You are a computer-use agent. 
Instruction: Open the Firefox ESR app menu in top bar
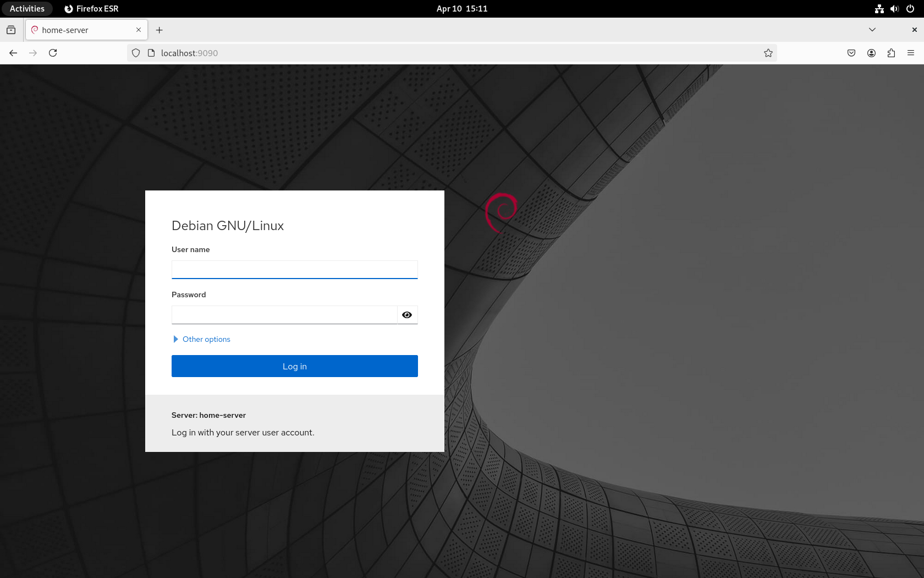click(91, 9)
